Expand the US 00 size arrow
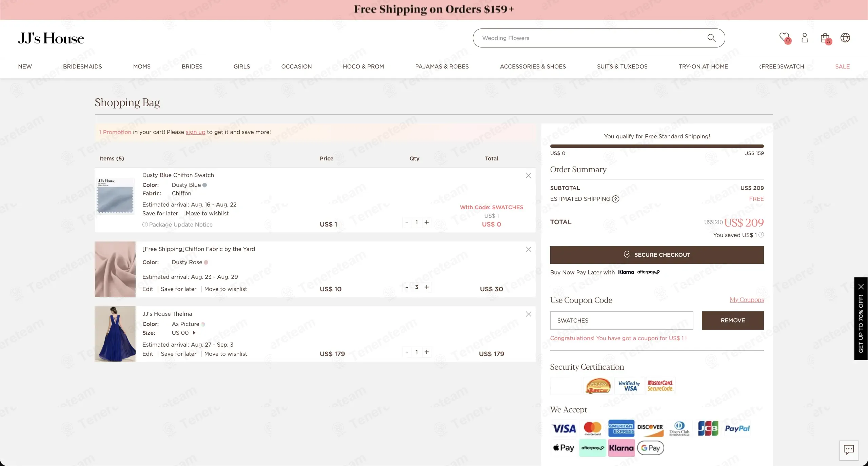 click(194, 333)
